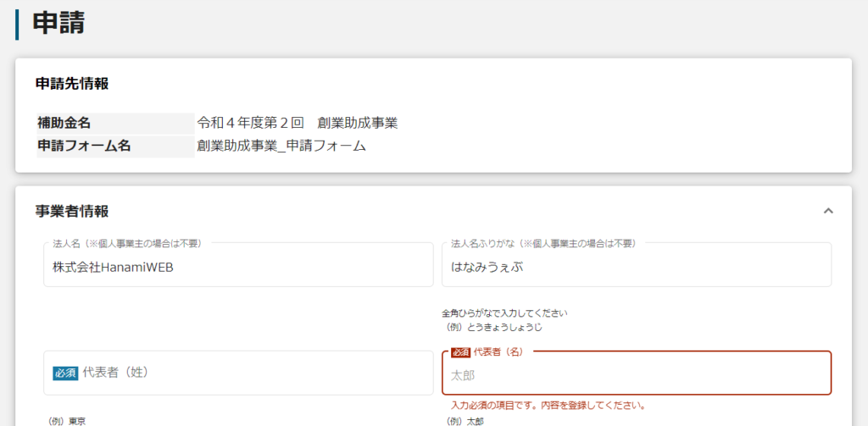The height and width of the screenshot is (426, 868).
Task: Click the 申請先情報 card heading
Action: [72, 84]
